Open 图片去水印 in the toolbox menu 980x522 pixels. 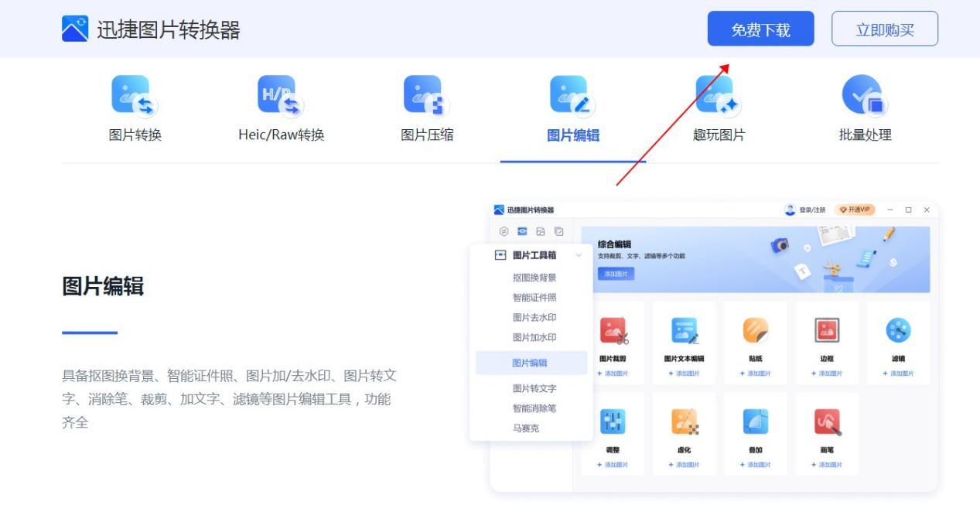534,318
